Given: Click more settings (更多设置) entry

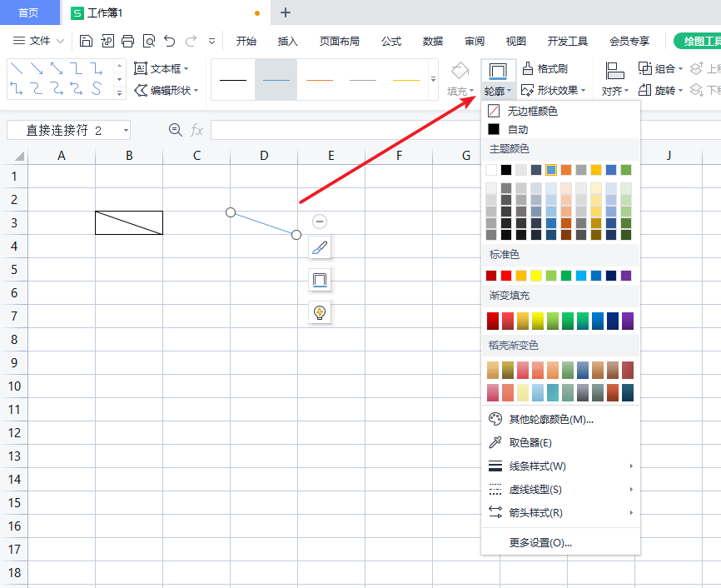Looking at the screenshot, I should [540, 543].
